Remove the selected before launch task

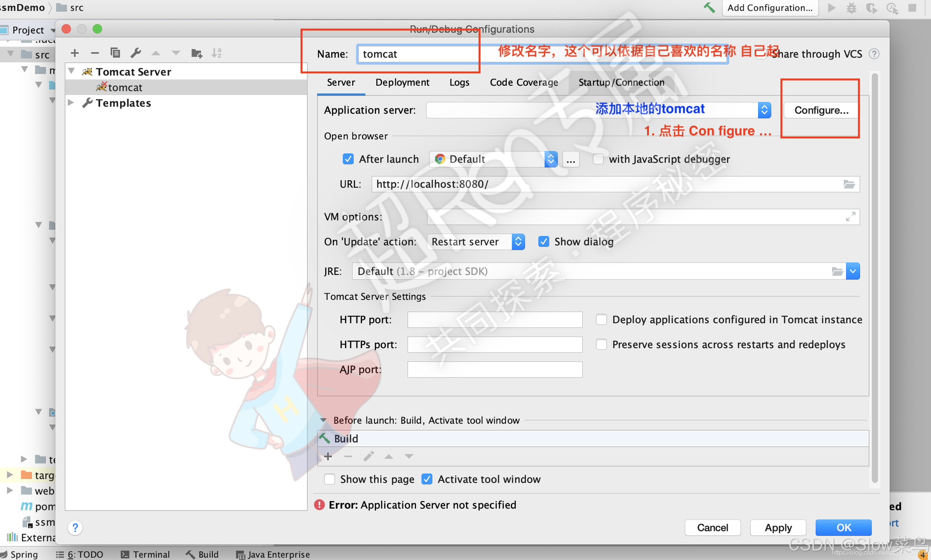[x=348, y=456]
